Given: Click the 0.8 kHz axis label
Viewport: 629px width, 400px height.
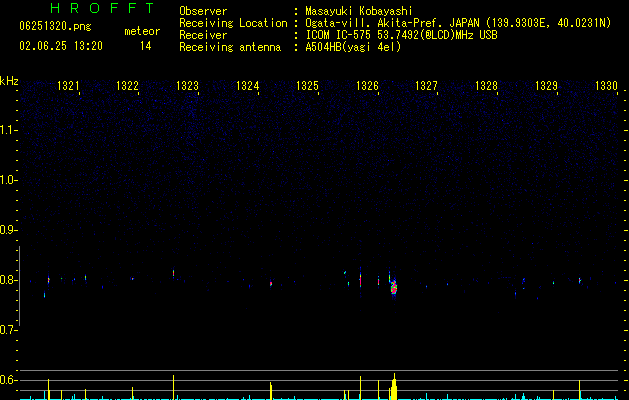Looking at the screenshot, I should [x=8, y=280].
